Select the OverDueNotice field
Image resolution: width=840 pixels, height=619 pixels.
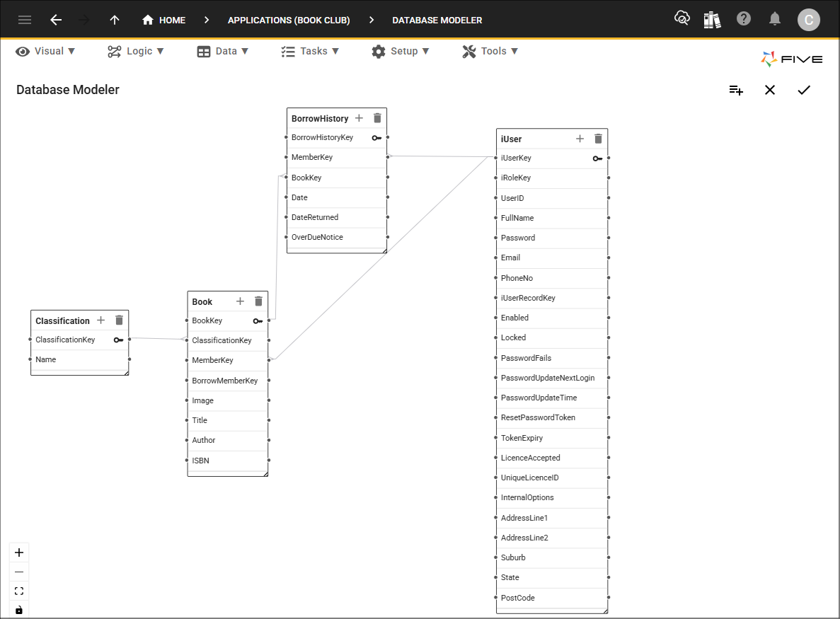pyautogui.click(x=336, y=237)
